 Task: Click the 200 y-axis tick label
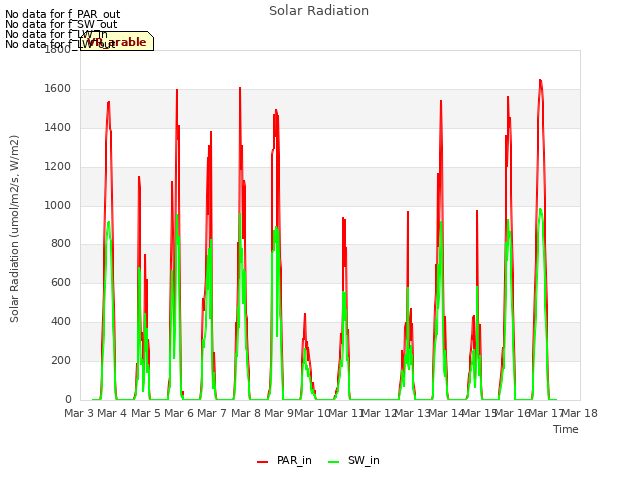[x=61, y=360]
